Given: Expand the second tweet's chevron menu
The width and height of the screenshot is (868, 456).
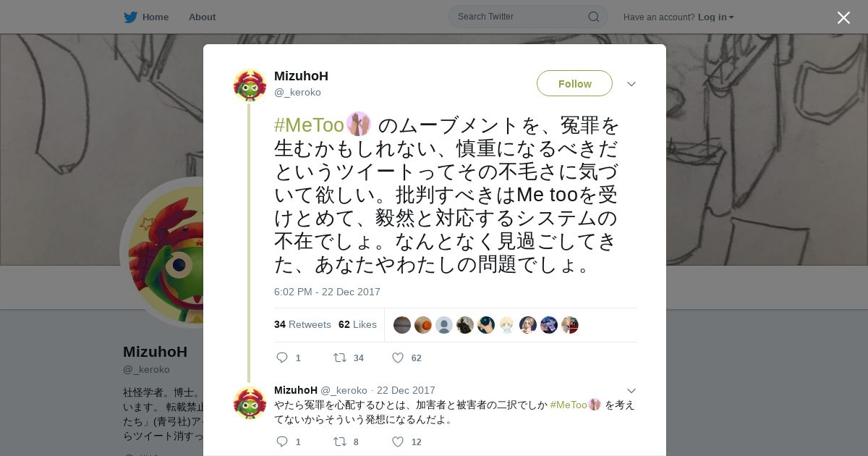Looking at the screenshot, I should (631, 391).
